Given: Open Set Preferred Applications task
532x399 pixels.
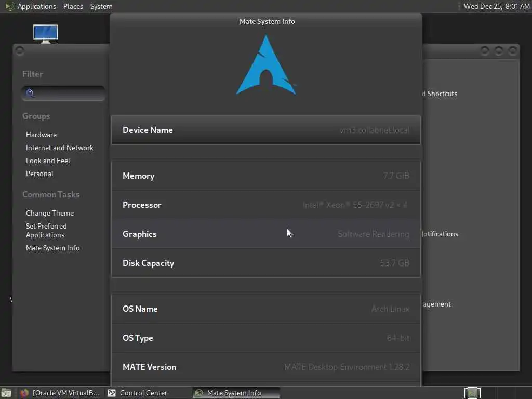Looking at the screenshot, I should (46, 230).
